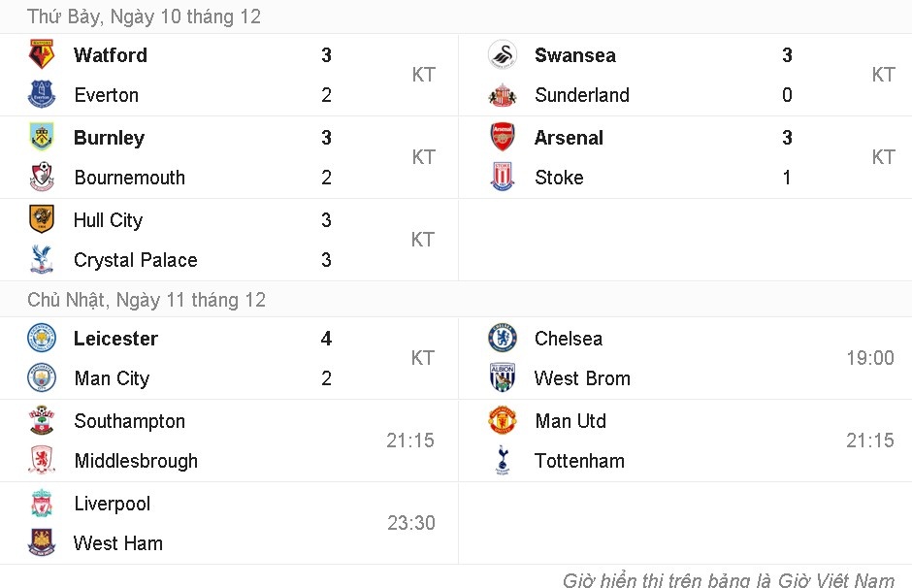Click the Burnley club crest icon

tap(41, 137)
